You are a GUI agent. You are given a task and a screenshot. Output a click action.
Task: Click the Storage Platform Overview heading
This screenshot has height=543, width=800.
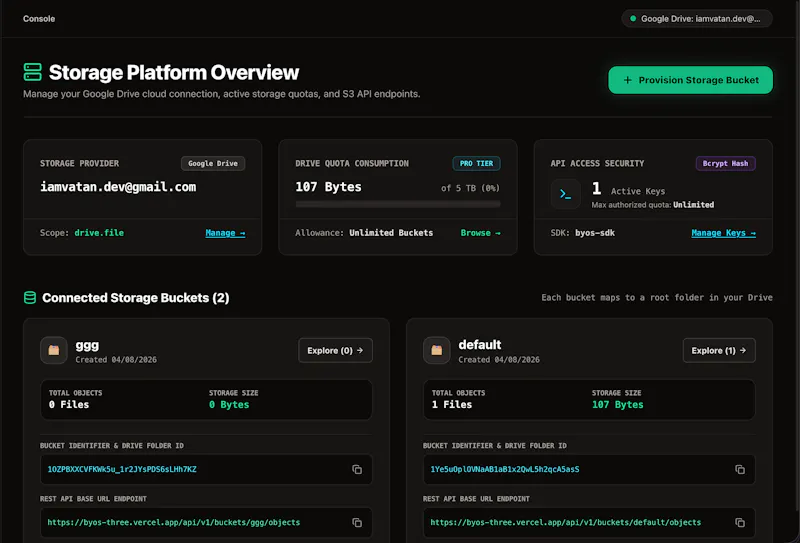coord(174,72)
